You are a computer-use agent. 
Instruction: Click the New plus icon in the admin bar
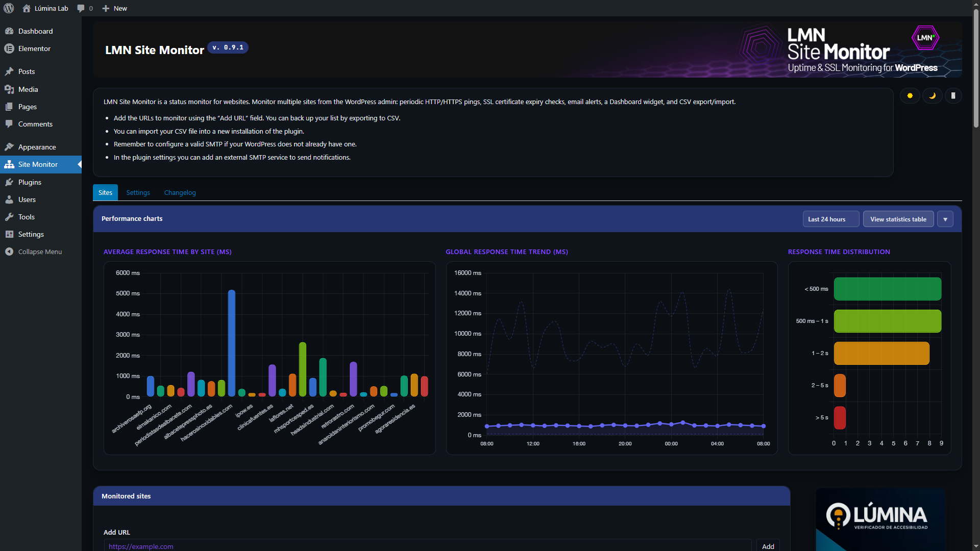106,8
